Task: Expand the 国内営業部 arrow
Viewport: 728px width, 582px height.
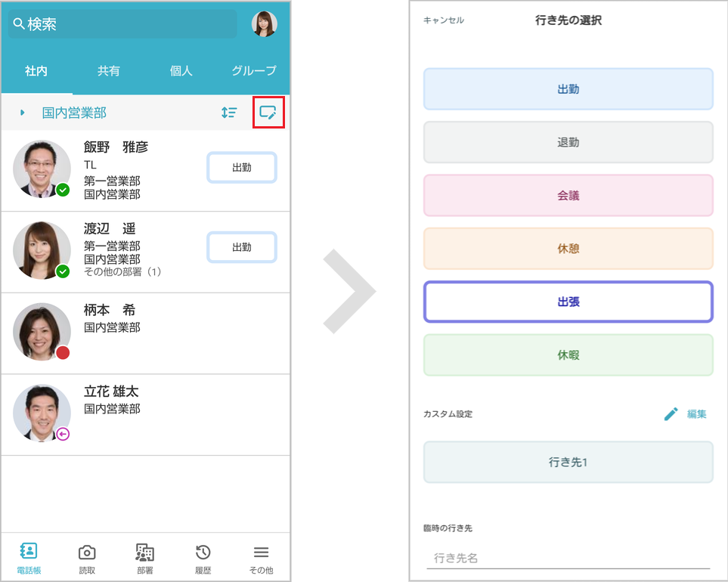Action: click(22, 113)
